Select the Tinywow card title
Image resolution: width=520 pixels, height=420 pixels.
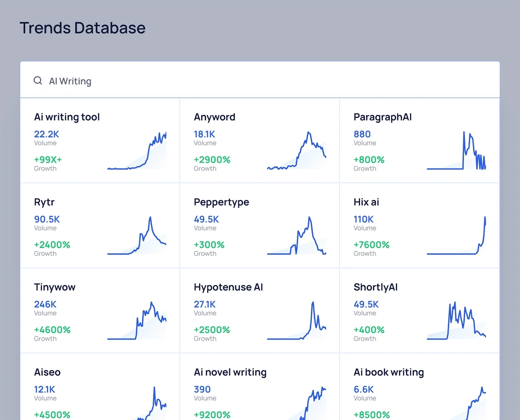(x=55, y=287)
